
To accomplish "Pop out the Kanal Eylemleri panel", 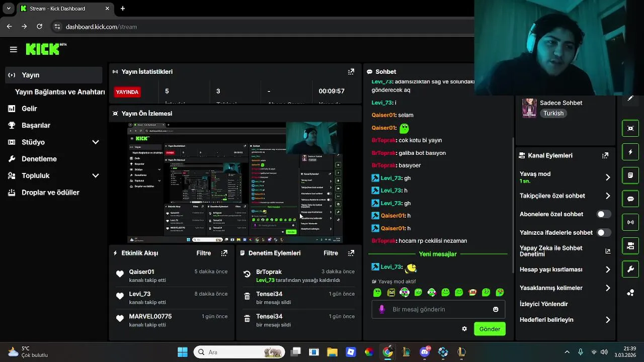I will point(605,155).
